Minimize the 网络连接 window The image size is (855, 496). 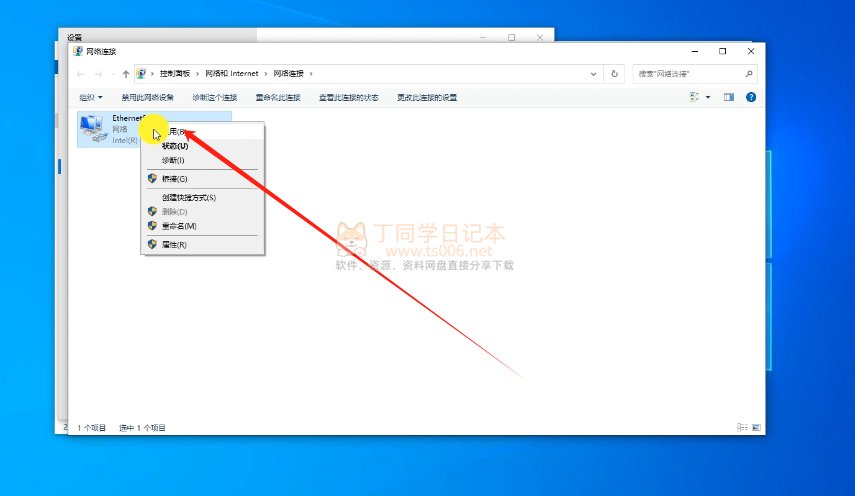[x=695, y=51]
